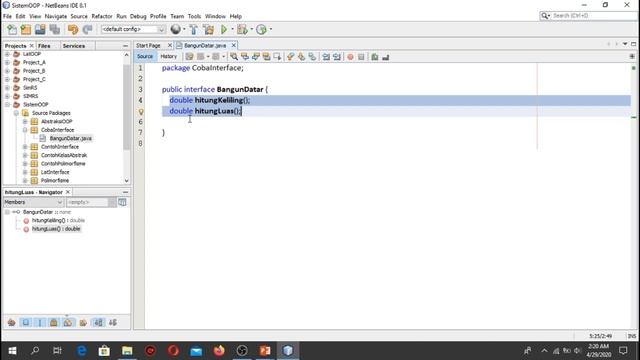Click Shift Line Right icon
Screen dimensions: 640x360
click(337, 57)
